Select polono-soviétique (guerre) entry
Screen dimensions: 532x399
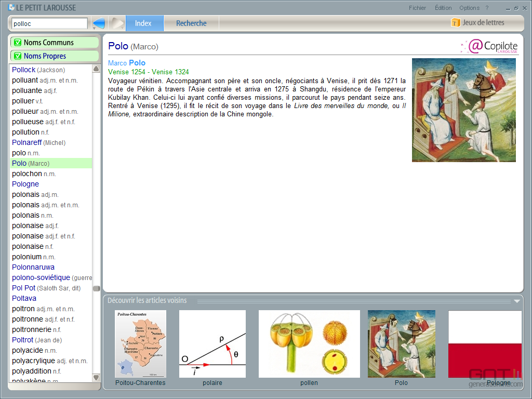point(52,278)
